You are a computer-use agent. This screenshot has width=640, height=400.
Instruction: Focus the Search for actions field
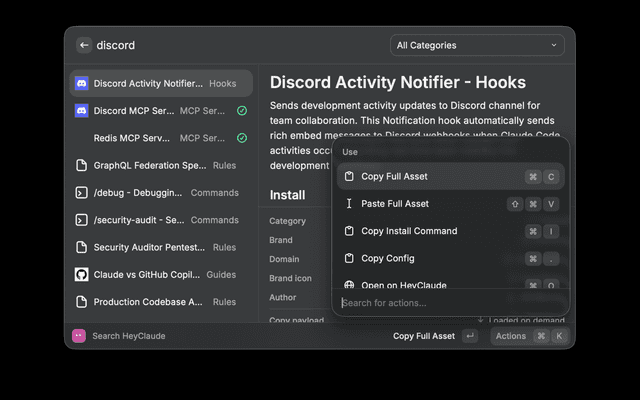[x=451, y=303]
